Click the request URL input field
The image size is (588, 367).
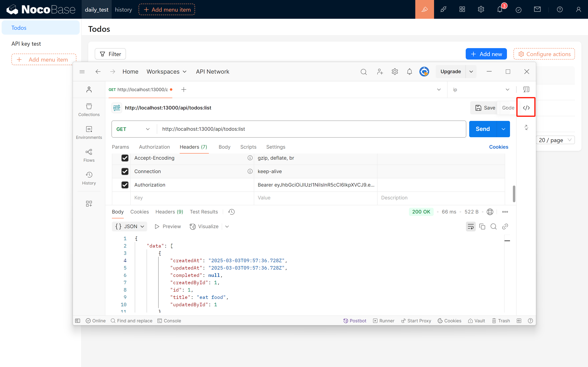click(x=311, y=129)
